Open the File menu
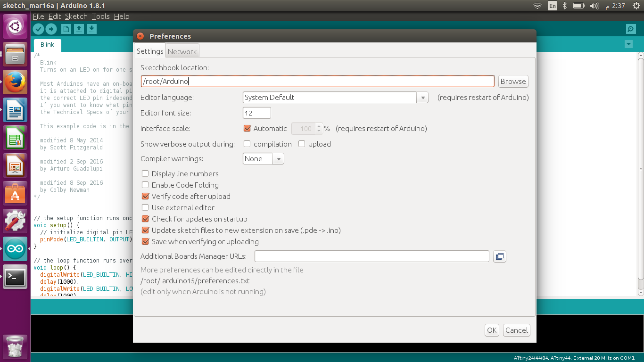The image size is (644, 362). [x=38, y=16]
